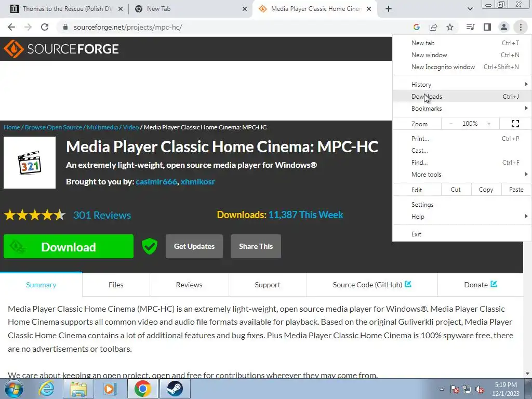The image size is (532, 399).
Task: Open the 301 Reviews link
Action: (x=102, y=215)
